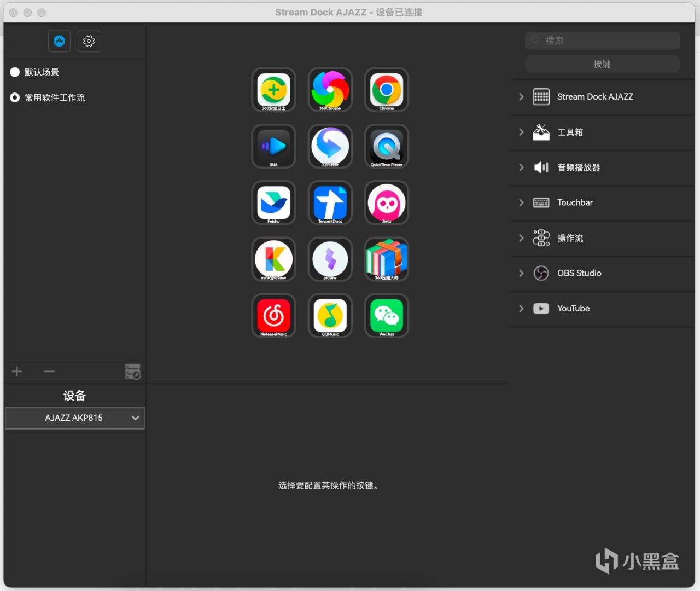The image size is (700, 591).
Task: Expand the 工具箱 category chevron
Action: pos(521,132)
